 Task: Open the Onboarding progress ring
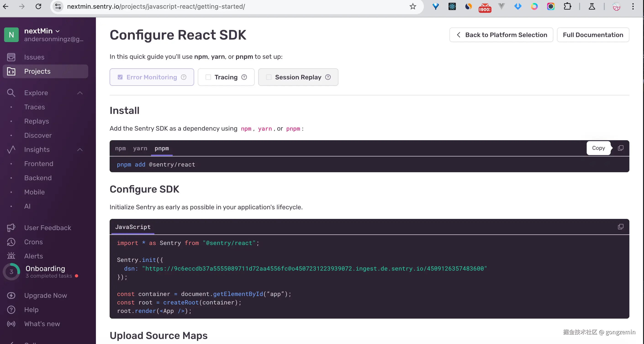click(11, 272)
